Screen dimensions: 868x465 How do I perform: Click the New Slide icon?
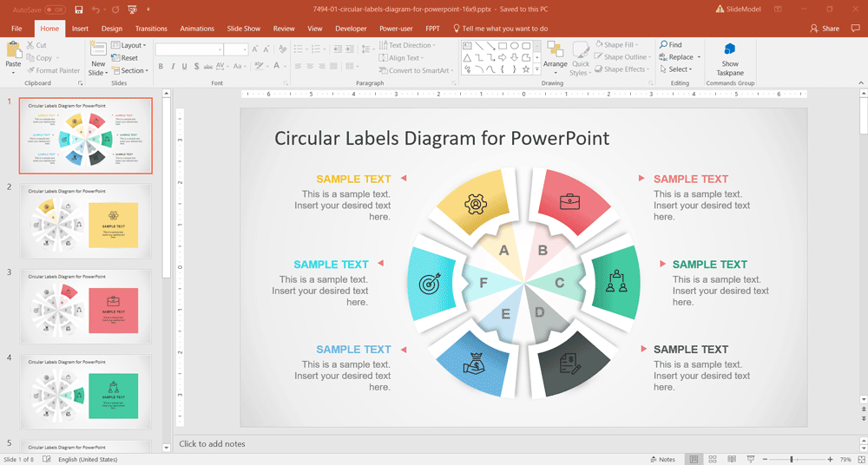(98, 49)
